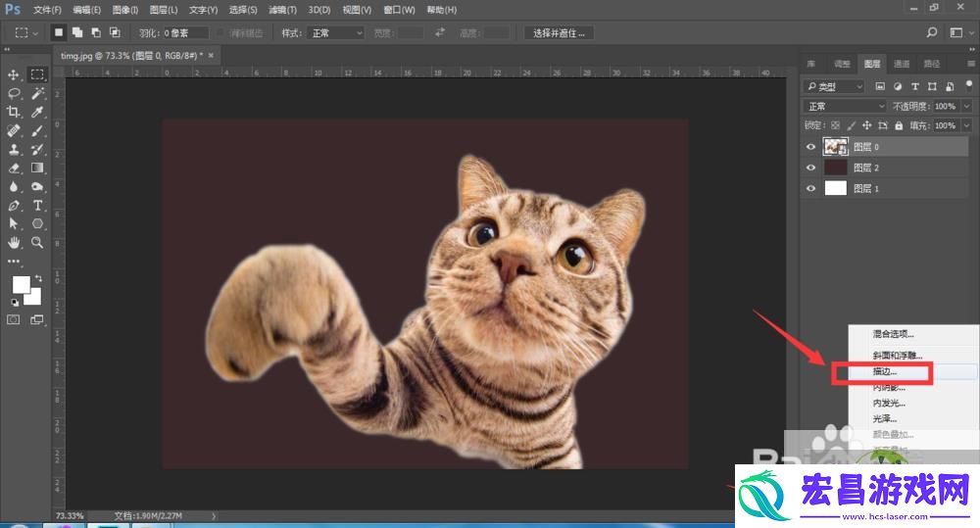This screenshot has height=528, width=980.
Task: Select the History Brush tool
Action: click(x=37, y=150)
